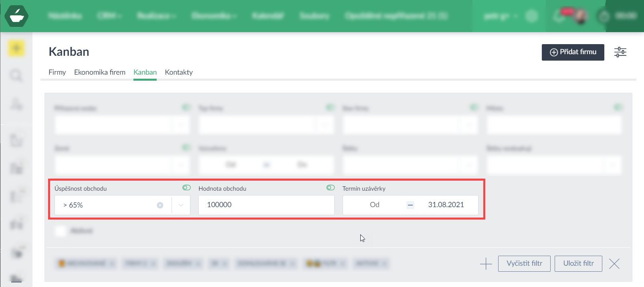Switch to the Firmy tab
Screen dimensions: 644x287
coord(57,72)
